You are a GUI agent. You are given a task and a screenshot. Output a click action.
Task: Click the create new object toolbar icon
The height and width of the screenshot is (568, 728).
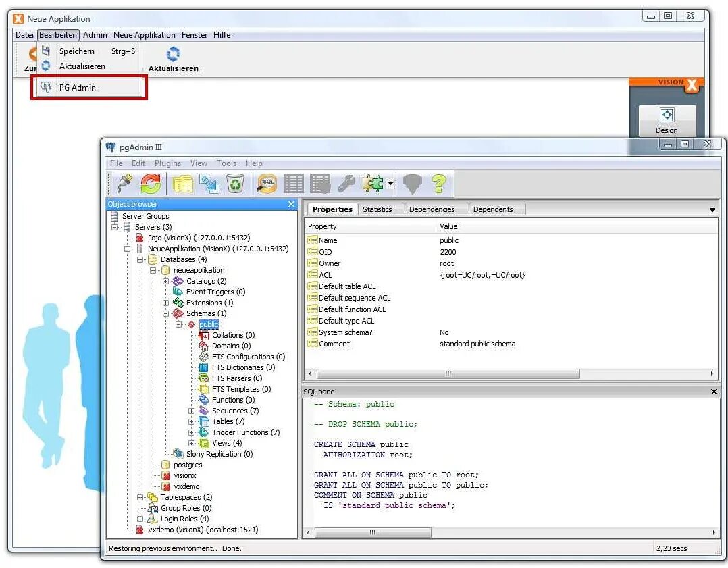209,184
